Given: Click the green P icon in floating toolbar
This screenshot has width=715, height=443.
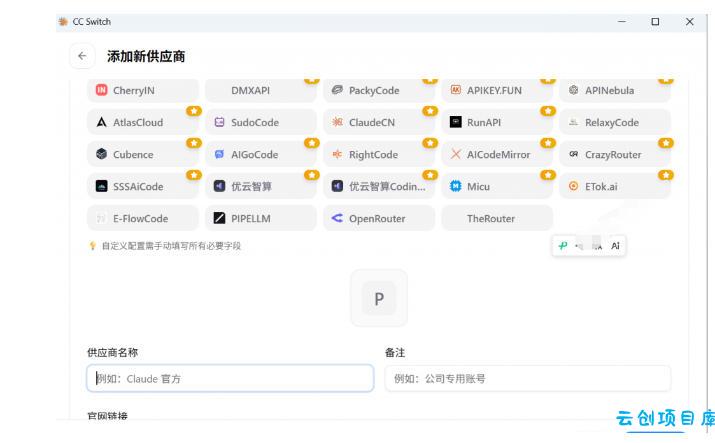Looking at the screenshot, I should [x=563, y=246].
